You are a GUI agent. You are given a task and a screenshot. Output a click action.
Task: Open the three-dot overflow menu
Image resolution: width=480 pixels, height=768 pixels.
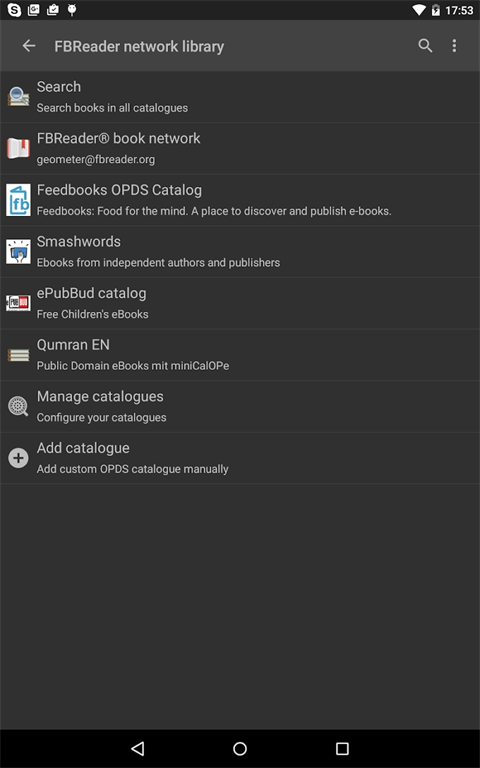(454, 46)
